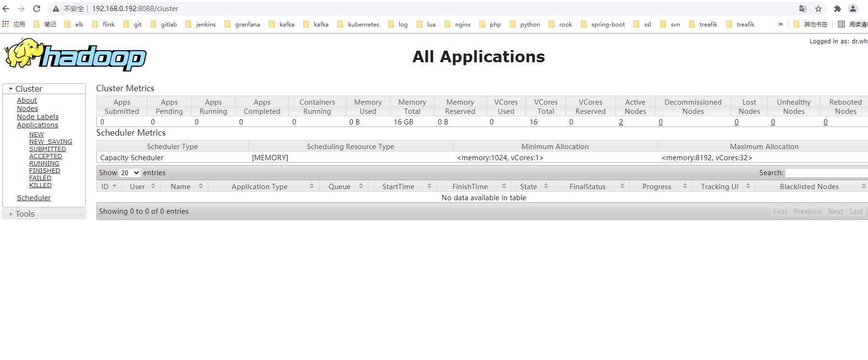Viewport: 868px width, 360px height.
Task: Click the Rebooted Nodes count link
Action: click(x=826, y=122)
